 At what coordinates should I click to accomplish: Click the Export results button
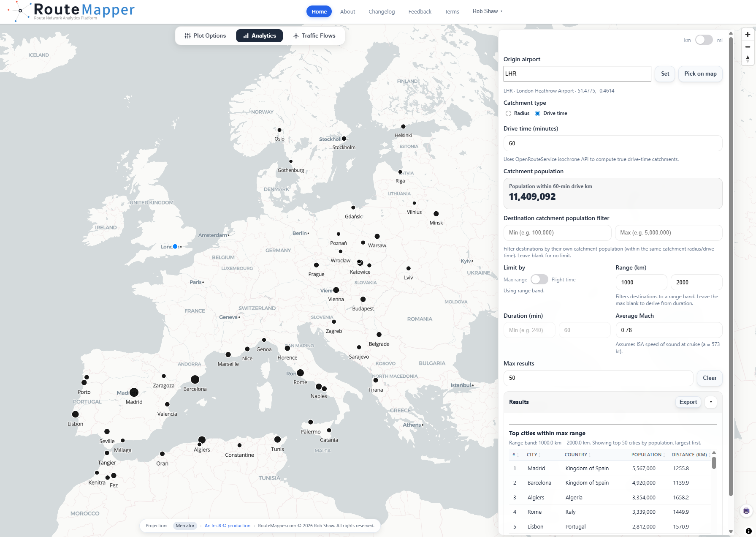click(688, 402)
